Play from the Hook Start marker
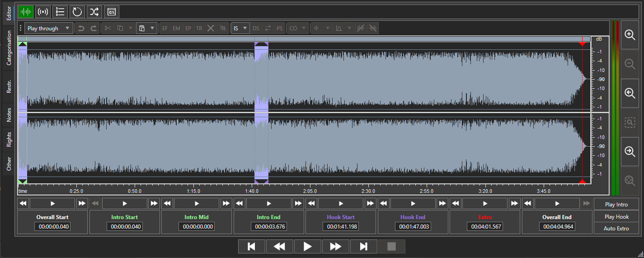Viewport: 644px width, 258px height. (x=341, y=204)
